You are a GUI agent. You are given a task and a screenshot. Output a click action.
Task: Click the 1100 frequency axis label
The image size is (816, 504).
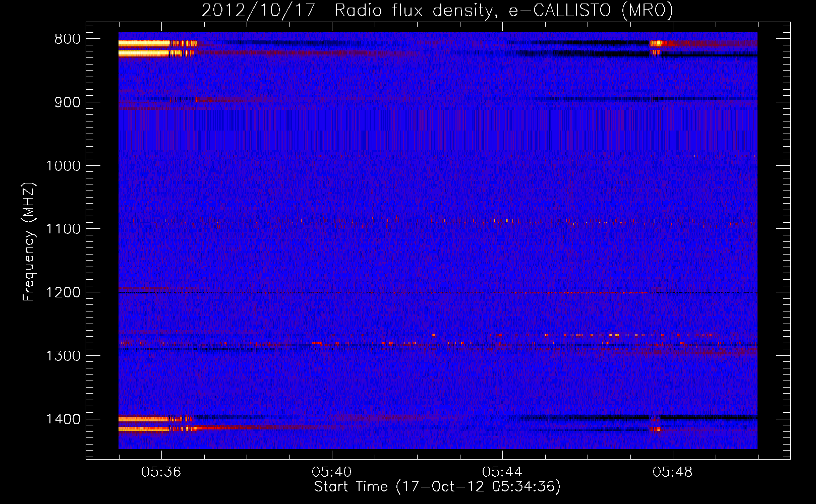coord(63,229)
